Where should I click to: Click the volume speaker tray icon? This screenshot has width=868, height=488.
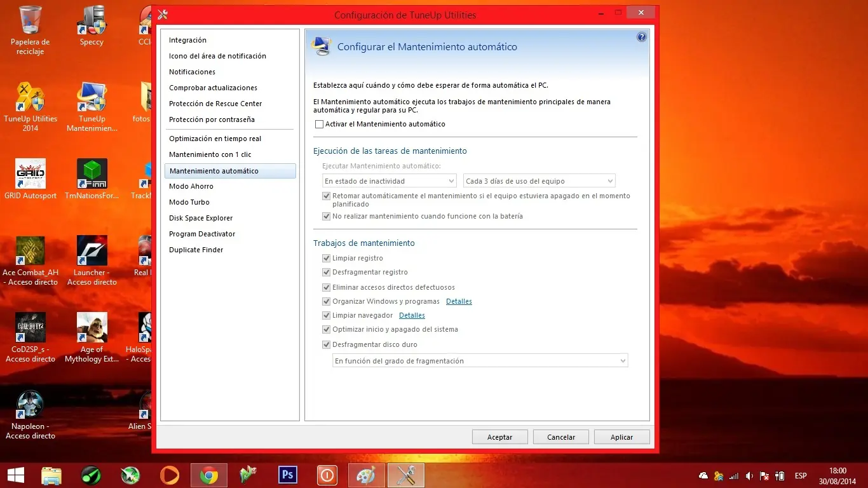tap(750, 476)
